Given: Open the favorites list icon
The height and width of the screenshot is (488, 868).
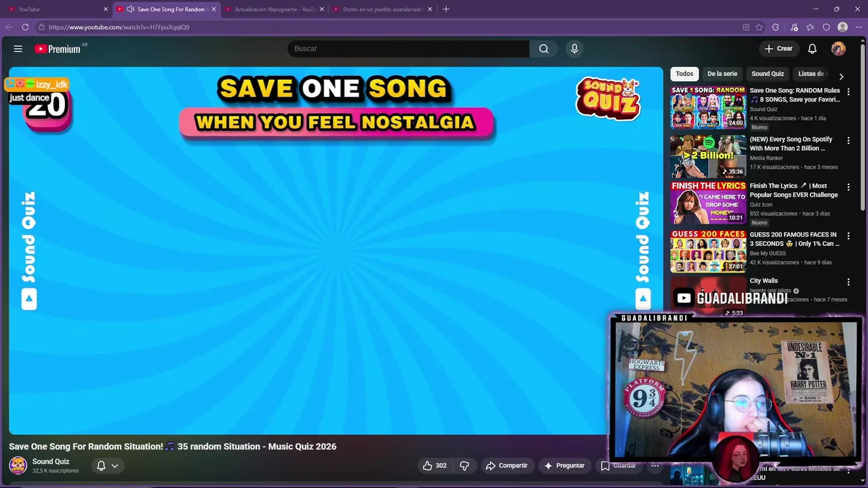Looking at the screenshot, I should [x=810, y=27].
